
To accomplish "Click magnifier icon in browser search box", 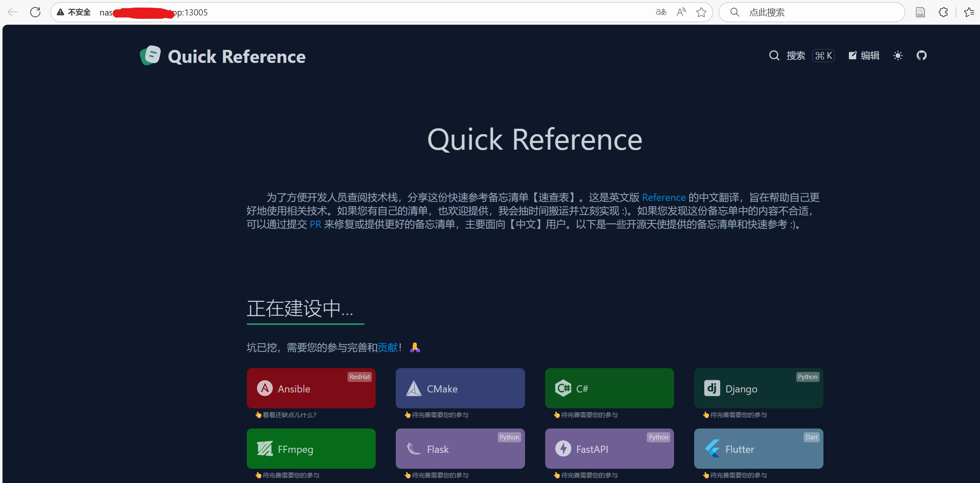I will (x=734, y=12).
